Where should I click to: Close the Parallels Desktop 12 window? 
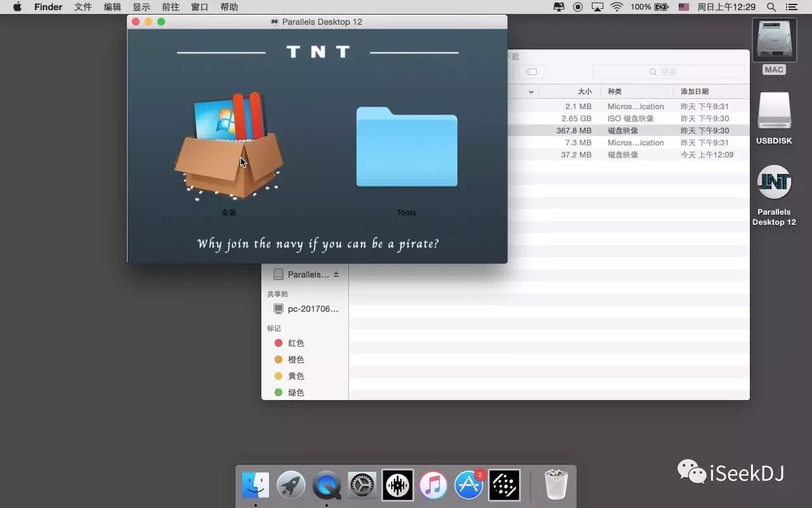click(136, 22)
